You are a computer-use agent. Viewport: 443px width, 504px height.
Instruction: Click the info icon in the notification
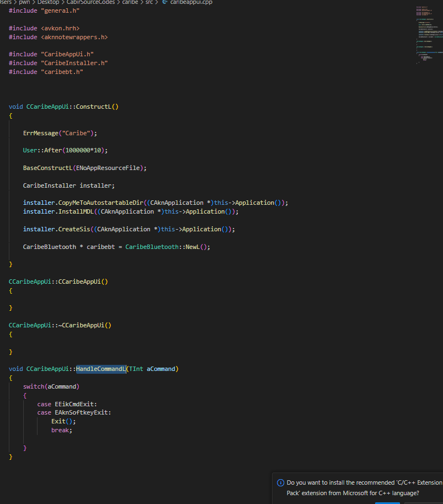point(280,482)
